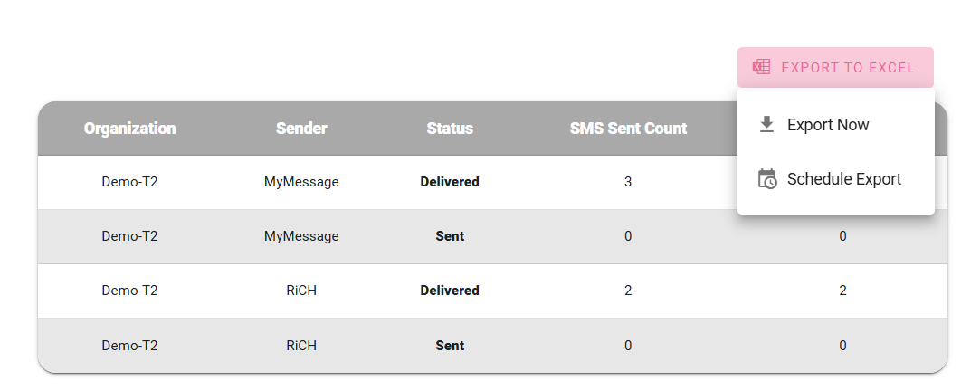Click Demo-T2 organization in last row

(x=130, y=346)
